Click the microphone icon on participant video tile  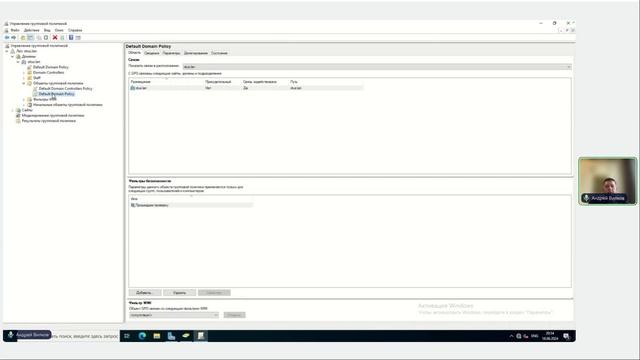coord(586,198)
